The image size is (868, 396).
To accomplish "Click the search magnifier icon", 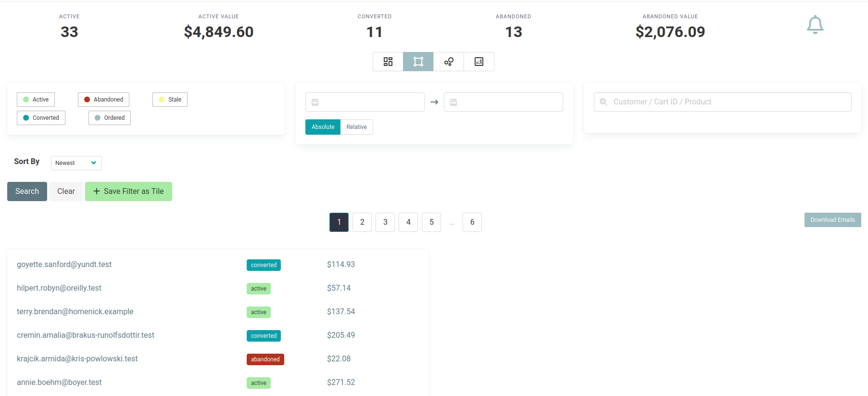I will tap(604, 102).
